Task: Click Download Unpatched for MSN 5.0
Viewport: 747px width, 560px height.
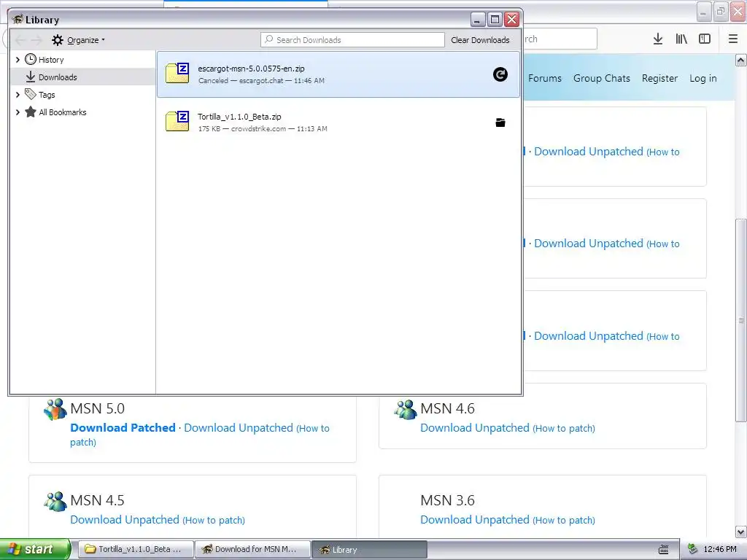Action: coord(239,427)
